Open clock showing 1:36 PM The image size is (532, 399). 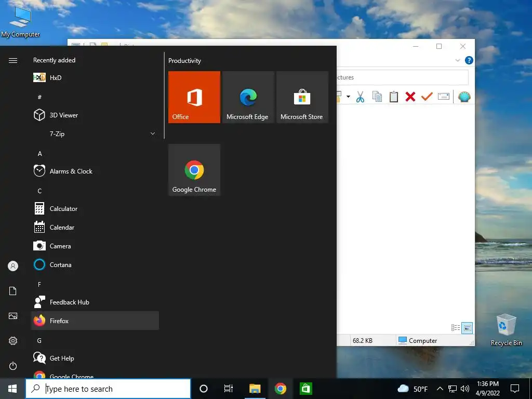point(487,389)
